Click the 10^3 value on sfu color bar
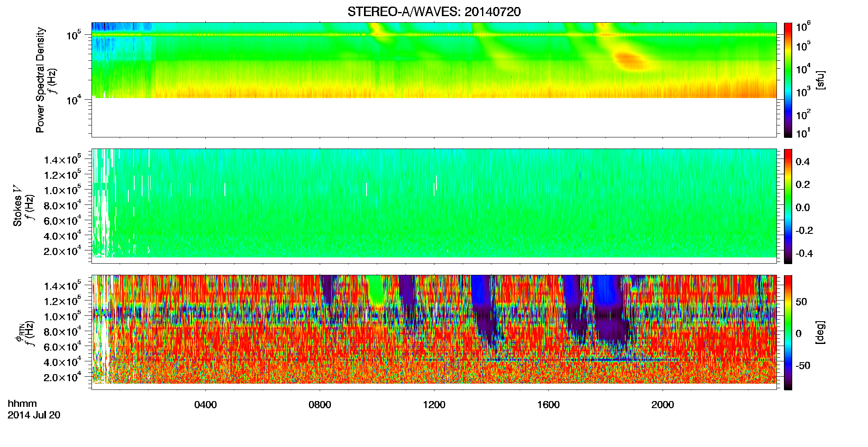The image size is (868, 447). [803, 92]
